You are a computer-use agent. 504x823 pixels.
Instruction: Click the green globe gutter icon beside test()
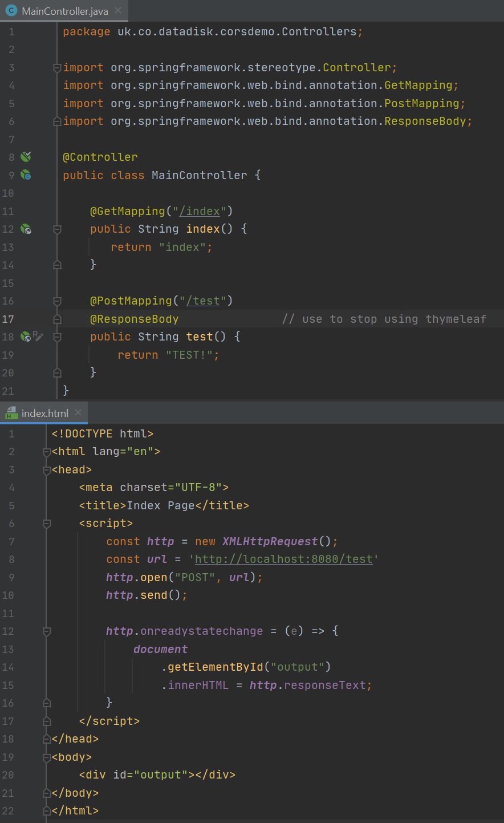pos(25,337)
